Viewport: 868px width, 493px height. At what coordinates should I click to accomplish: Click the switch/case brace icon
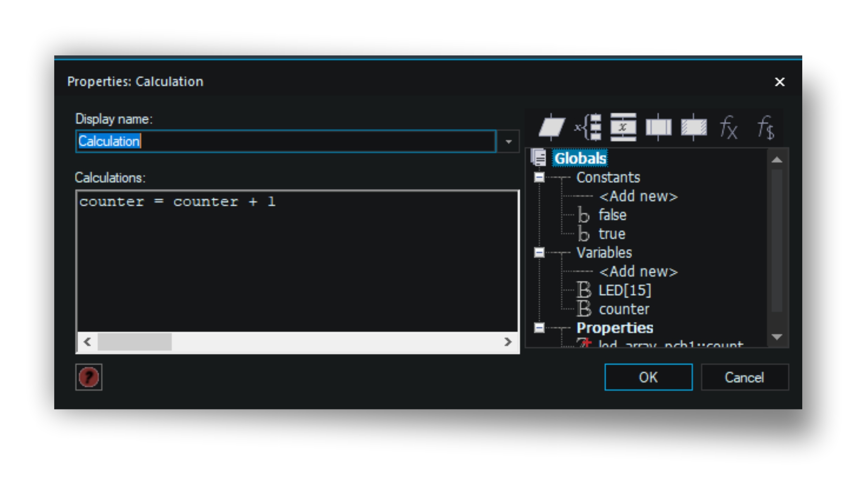pyautogui.click(x=588, y=127)
